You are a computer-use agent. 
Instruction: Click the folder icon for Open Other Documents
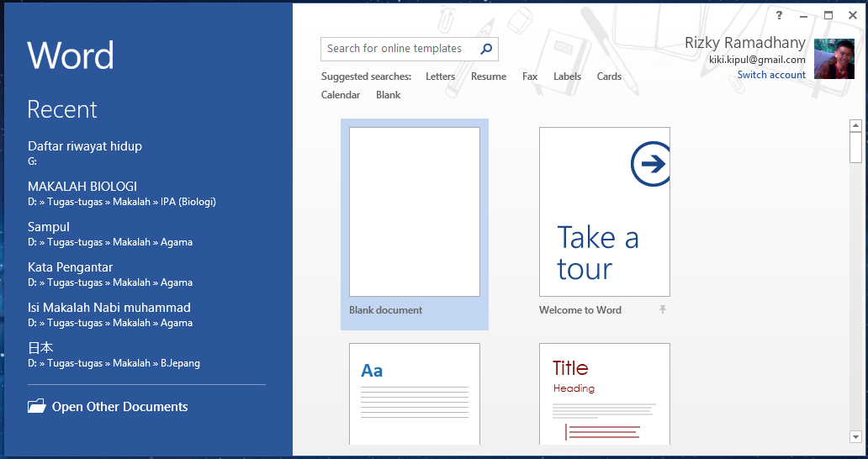(36, 407)
